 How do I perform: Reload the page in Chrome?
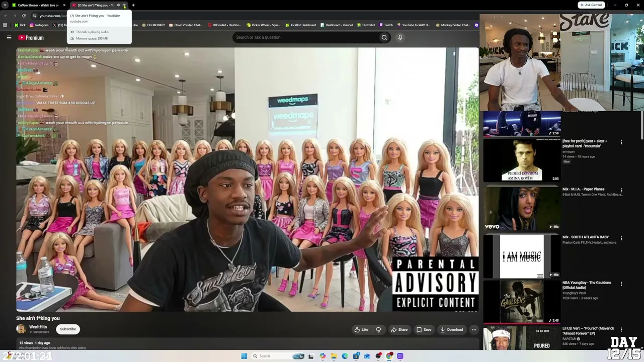click(x=24, y=16)
